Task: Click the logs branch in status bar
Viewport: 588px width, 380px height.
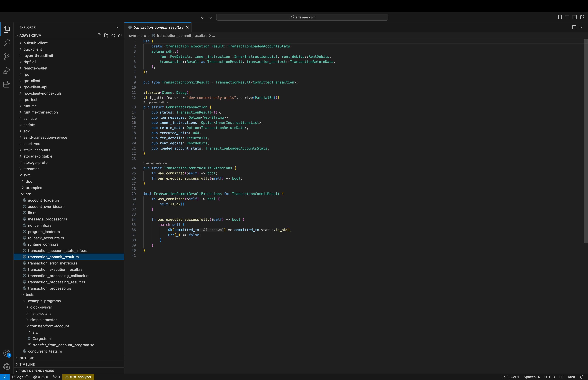Action: pos(18,377)
